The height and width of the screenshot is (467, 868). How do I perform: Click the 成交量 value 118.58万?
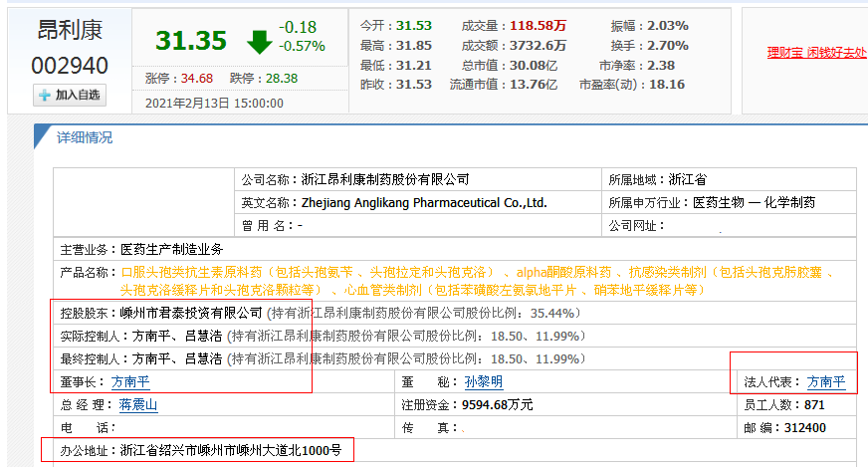(539, 25)
